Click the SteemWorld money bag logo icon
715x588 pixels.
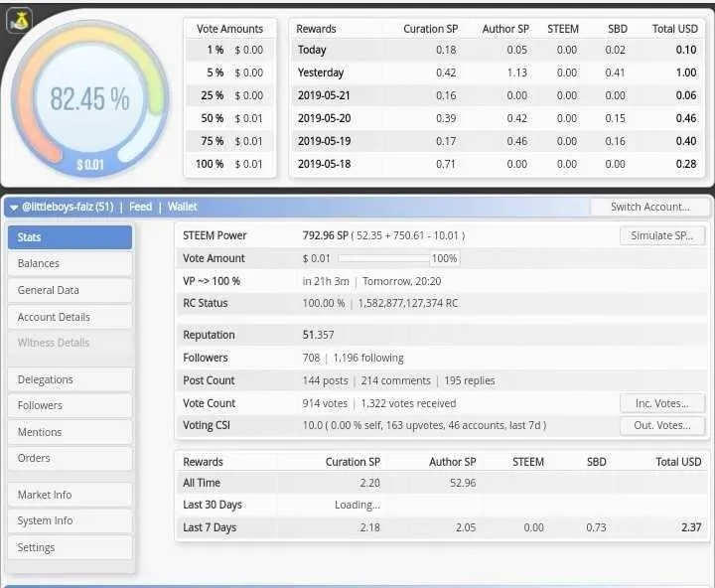pos(19,21)
